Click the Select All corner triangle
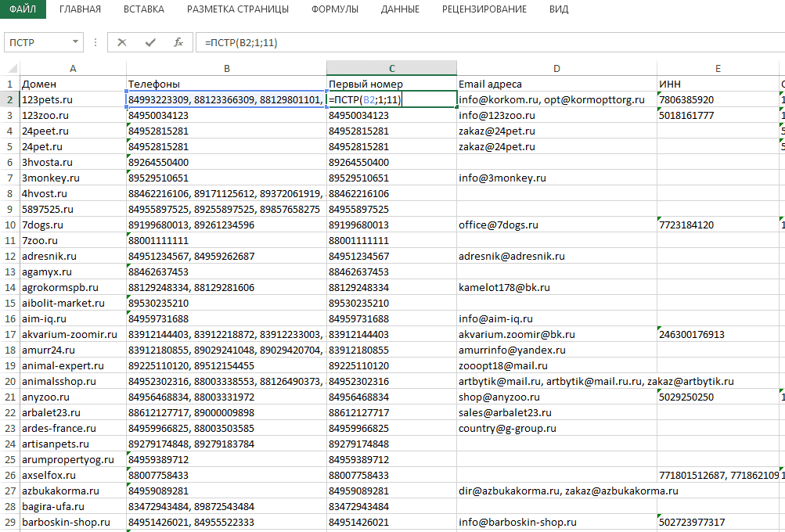Viewport: 785px width, 532px height. coord(12,68)
